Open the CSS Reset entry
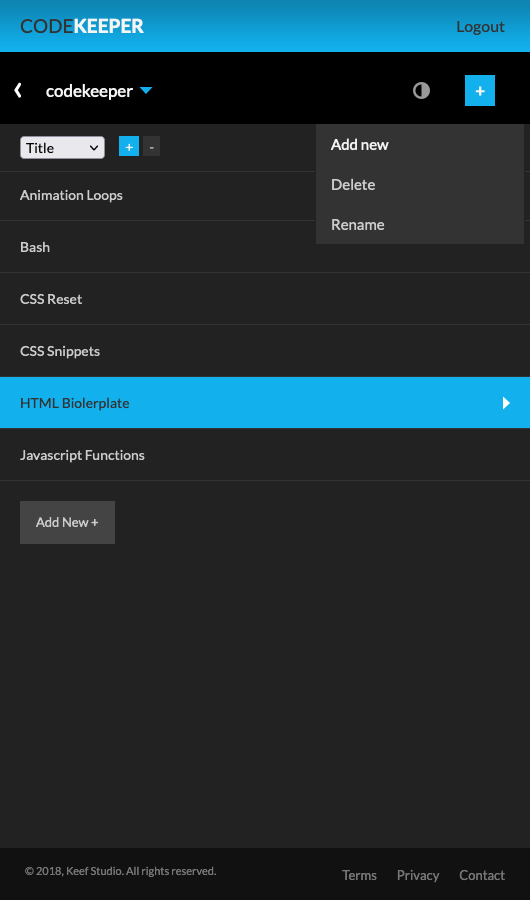The height and width of the screenshot is (900, 530). [265, 299]
